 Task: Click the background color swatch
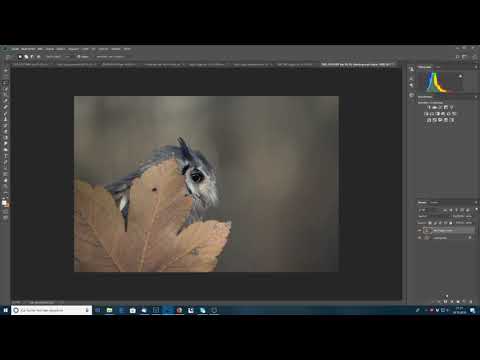pos(7,205)
